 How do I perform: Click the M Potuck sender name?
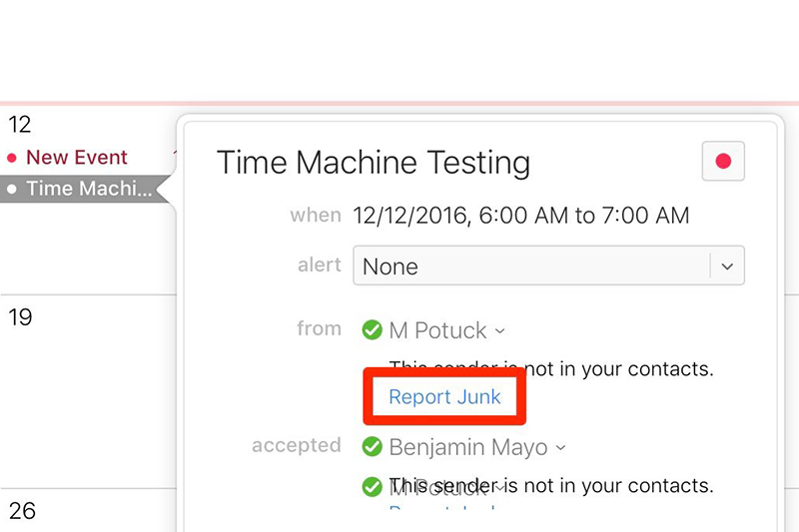point(437,330)
